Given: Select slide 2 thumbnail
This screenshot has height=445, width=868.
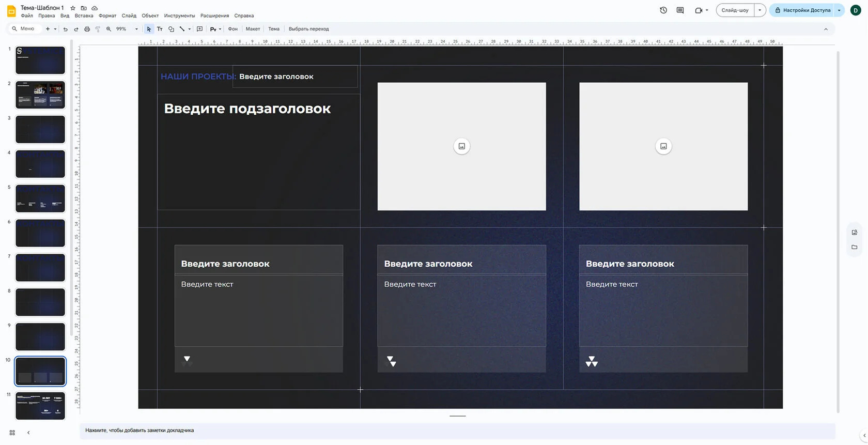Looking at the screenshot, I should click(x=40, y=95).
